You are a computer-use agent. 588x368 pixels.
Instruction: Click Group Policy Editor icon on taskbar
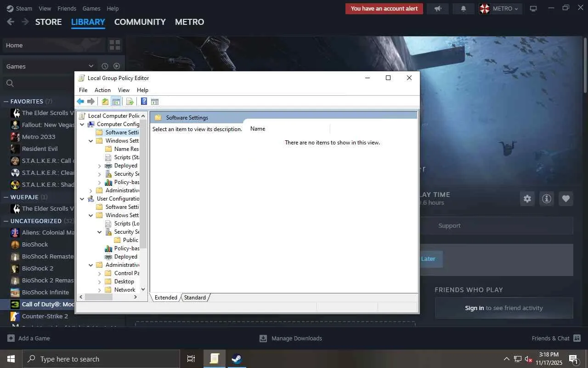[x=214, y=359]
